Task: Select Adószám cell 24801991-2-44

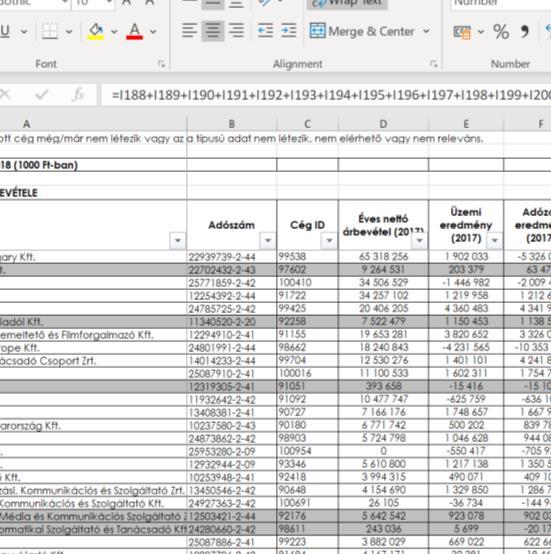Action: pyautogui.click(x=232, y=348)
